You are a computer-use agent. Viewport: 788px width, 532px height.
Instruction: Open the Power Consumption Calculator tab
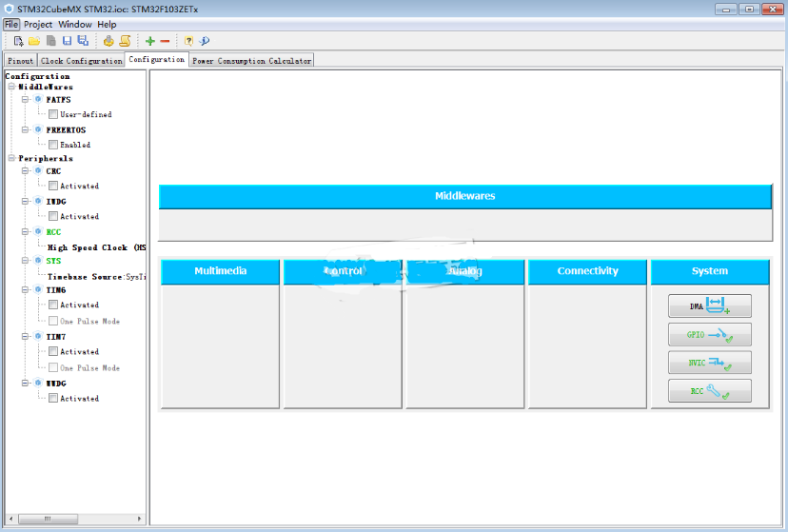(x=252, y=60)
